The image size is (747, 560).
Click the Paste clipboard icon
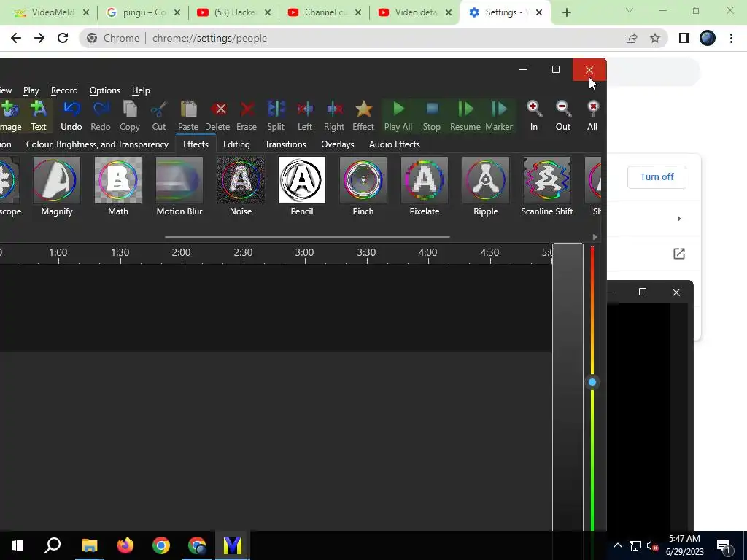pyautogui.click(x=188, y=116)
